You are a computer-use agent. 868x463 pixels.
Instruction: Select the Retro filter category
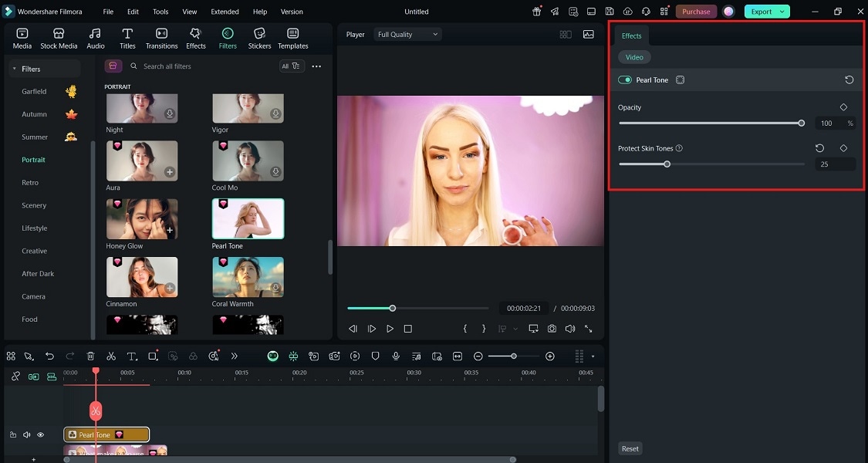(30, 182)
